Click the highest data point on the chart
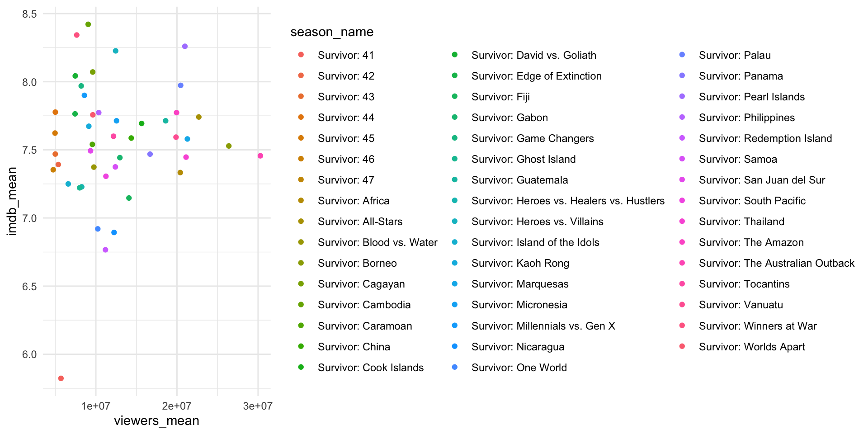 click(88, 24)
